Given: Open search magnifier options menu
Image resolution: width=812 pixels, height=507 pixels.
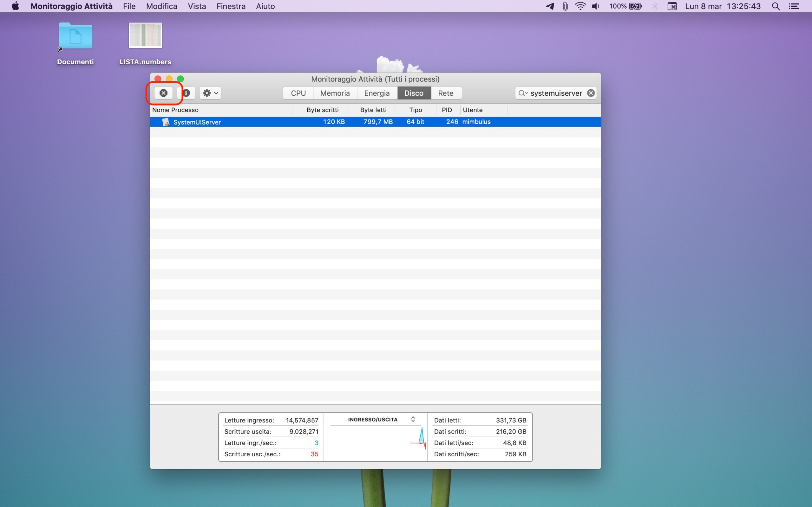Looking at the screenshot, I should [x=523, y=93].
